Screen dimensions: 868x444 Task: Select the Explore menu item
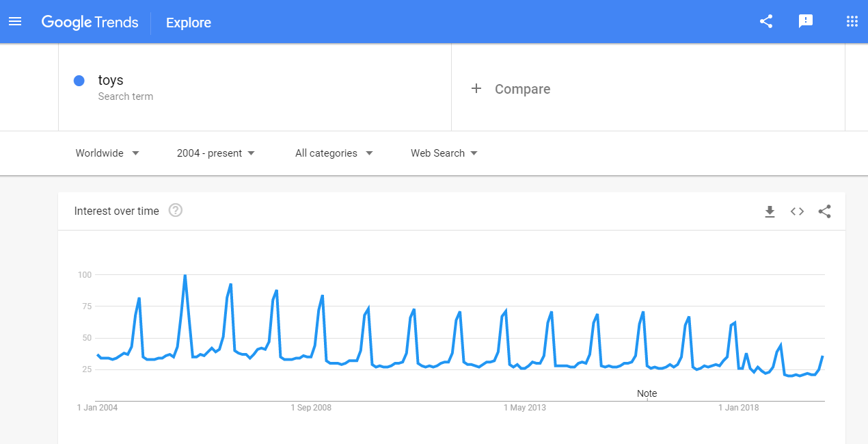pos(188,23)
